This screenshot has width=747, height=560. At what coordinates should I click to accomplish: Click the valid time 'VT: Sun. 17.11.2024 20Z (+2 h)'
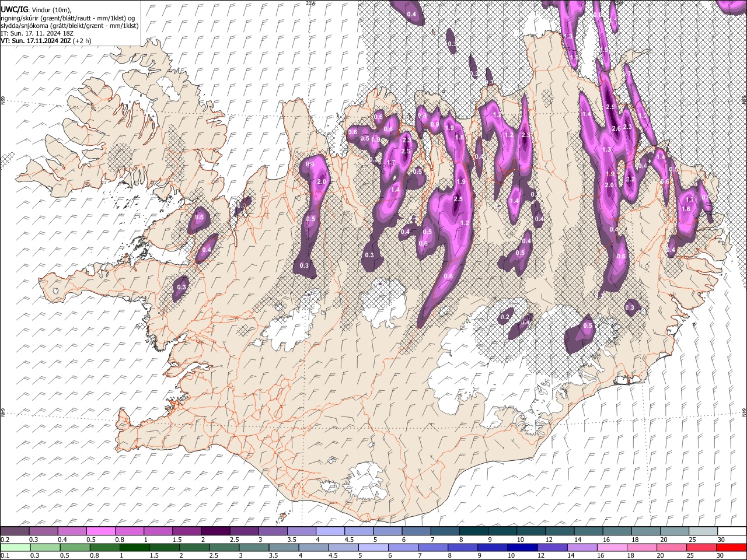tap(46, 41)
